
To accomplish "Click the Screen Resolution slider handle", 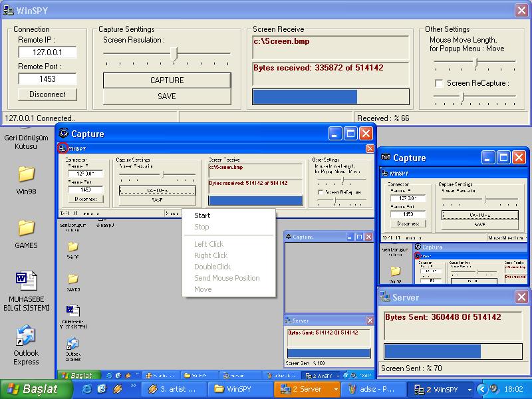I will tap(174, 54).
